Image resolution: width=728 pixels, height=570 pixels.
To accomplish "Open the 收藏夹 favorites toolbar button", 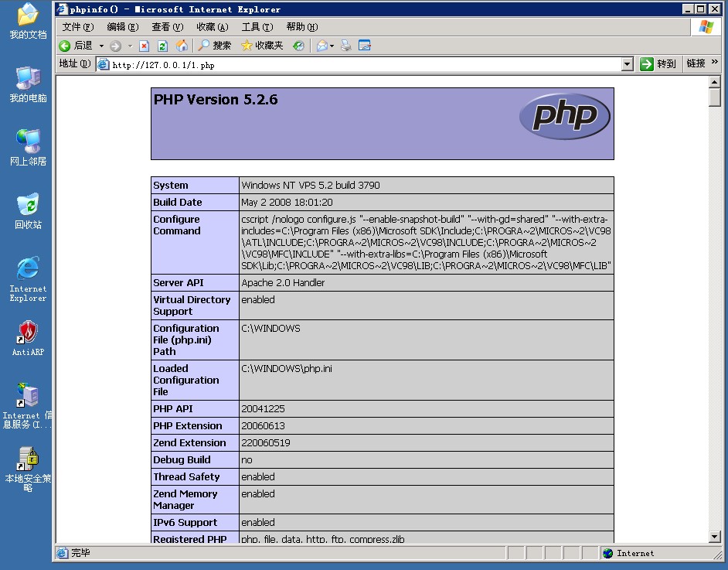I will [x=262, y=46].
